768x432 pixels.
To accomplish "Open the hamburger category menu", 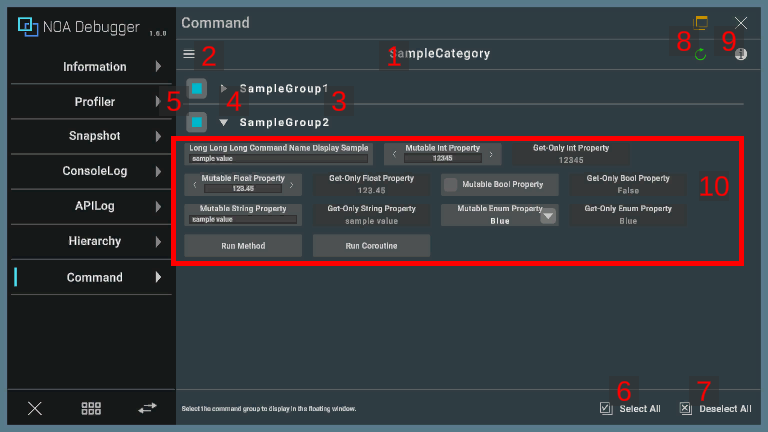I will [189, 54].
